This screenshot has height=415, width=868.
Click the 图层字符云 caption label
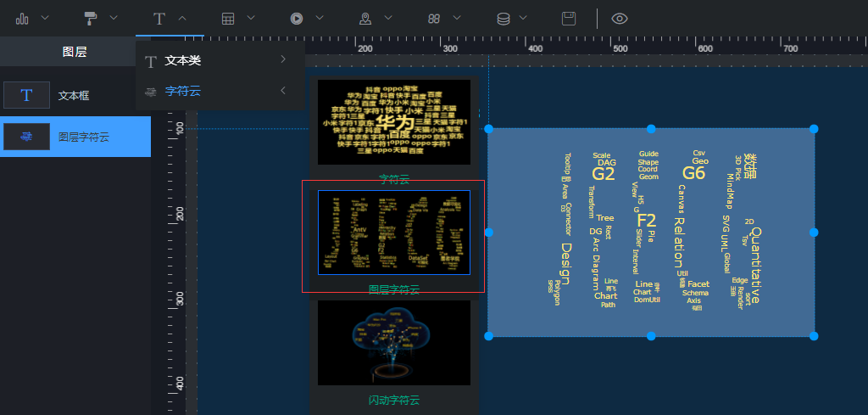394,289
